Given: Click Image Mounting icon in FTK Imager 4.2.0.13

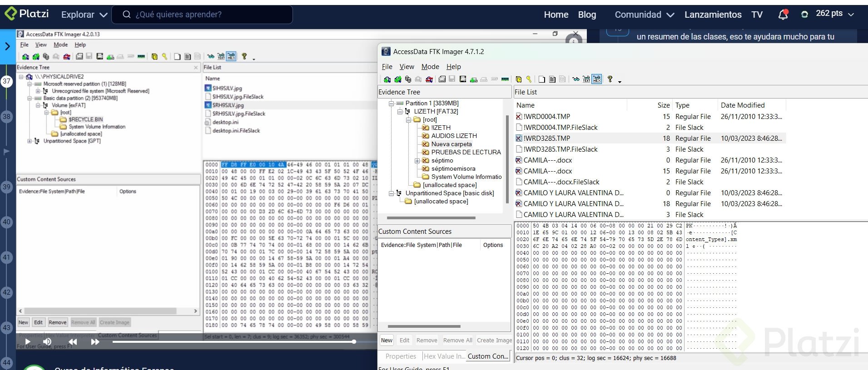Looking at the screenshot, I should 46,56.
